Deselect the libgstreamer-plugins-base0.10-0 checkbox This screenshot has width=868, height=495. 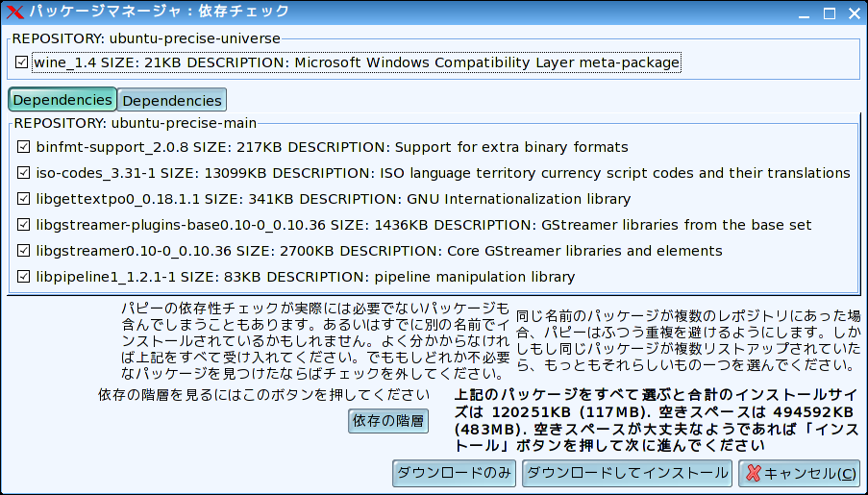[23, 225]
